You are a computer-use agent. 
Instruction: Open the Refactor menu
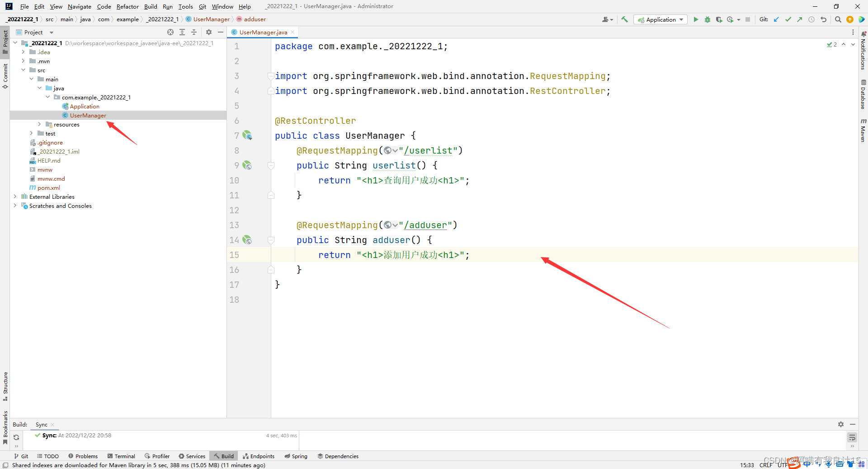[127, 6]
